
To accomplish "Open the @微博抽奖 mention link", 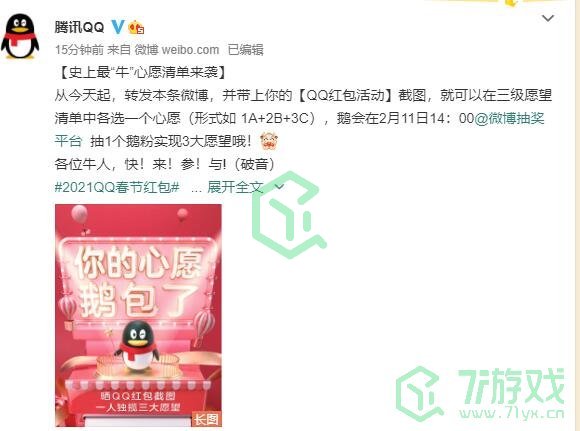I will (509, 118).
